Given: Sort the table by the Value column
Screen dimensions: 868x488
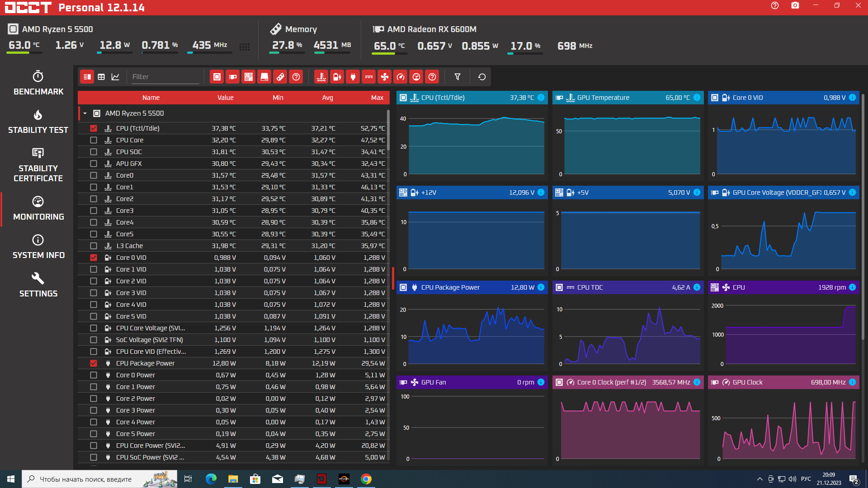Looking at the screenshot, I should (226, 98).
